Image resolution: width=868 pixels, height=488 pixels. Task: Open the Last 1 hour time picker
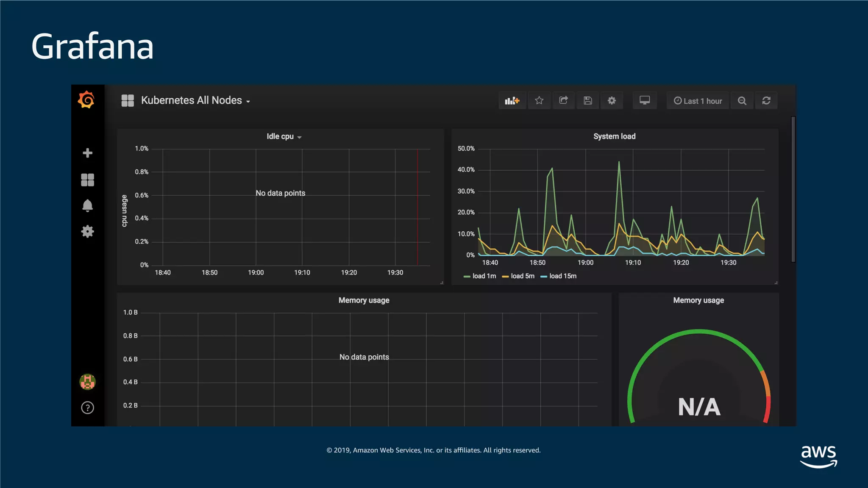click(698, 101)
